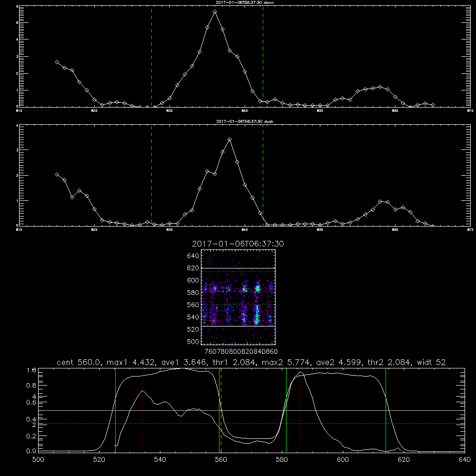This screenshot has width=476, height=476.
Task: Click the horizontal dotted threshold line in bottom plot
Action: click(x=251, y=423)
